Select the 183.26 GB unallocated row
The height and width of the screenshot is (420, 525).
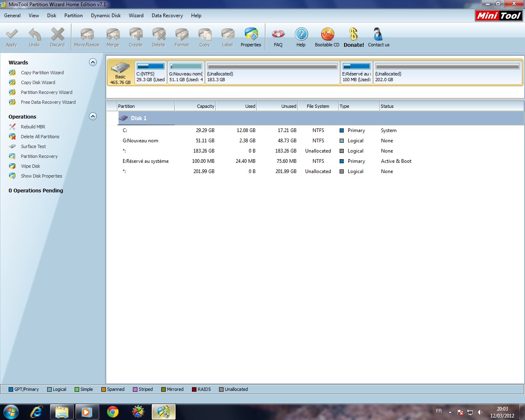tap(315, 151)
